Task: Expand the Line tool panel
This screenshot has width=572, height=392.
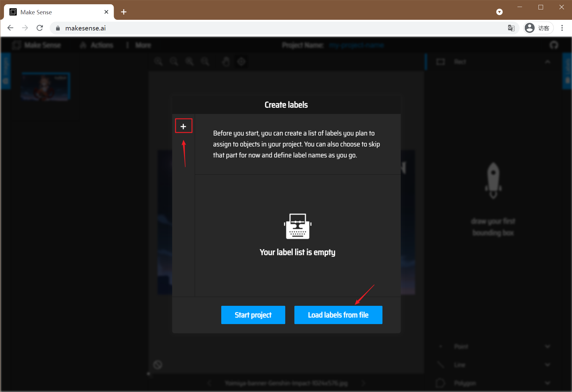Action: [x=548, y=365]
